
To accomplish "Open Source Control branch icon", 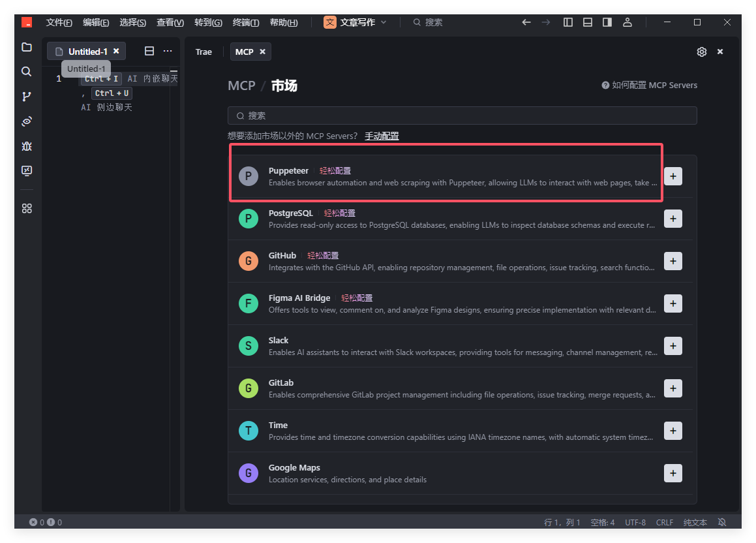I will [27, 97].
